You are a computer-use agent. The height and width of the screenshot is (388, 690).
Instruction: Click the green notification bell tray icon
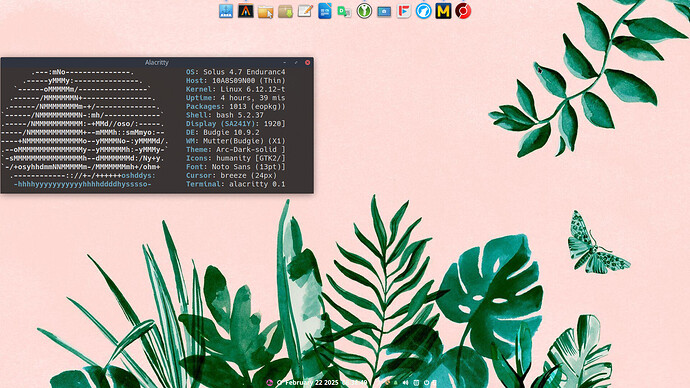396,383
